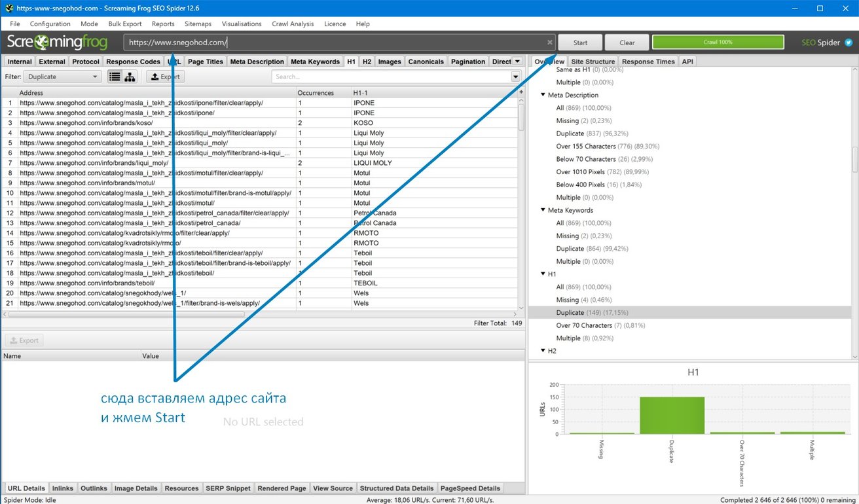Collapse the Meta Description tree section
The height and width of the screenshot is (504, 859).
(x=543, y=95)
